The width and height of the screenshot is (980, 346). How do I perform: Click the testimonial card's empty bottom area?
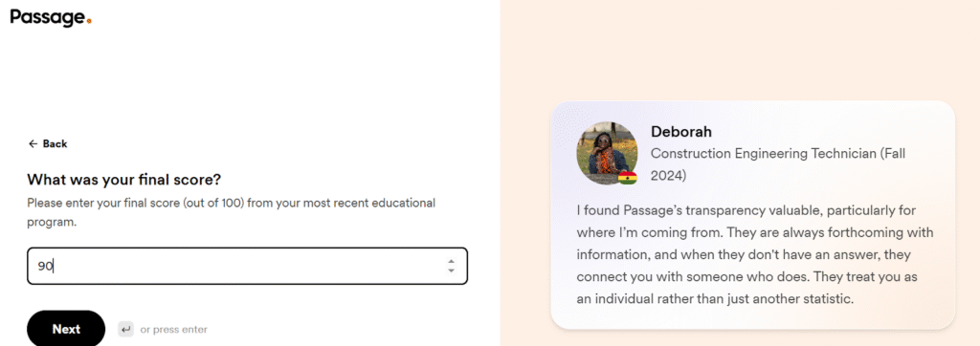click(752, 318)
